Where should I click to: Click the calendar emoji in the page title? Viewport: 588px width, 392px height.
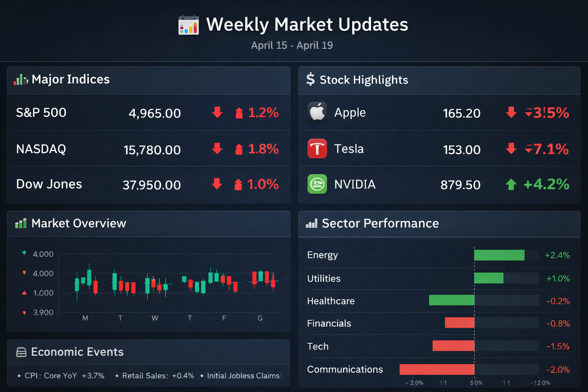pos(188,24)
